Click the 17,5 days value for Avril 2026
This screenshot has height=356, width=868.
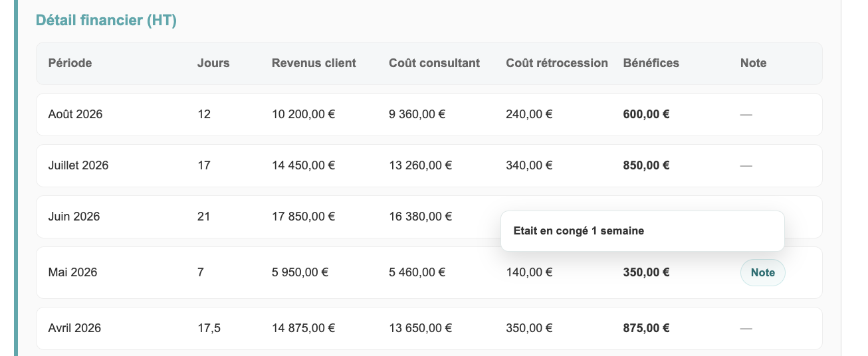click(x=209, y=328)
